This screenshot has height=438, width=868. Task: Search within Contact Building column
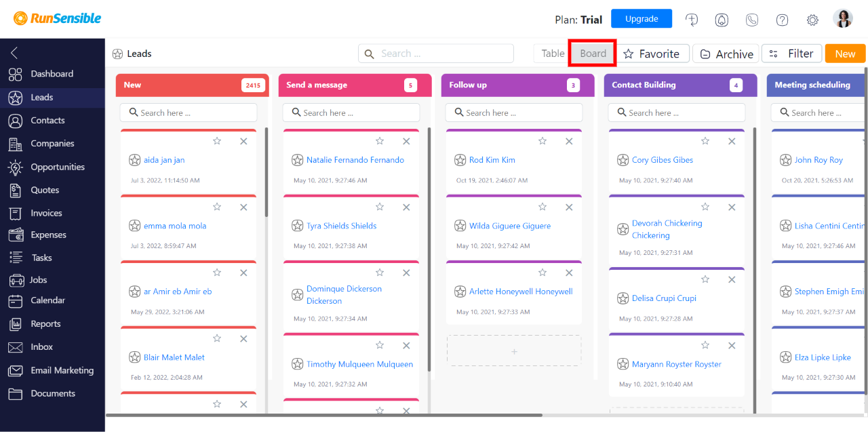click(677, 113)
